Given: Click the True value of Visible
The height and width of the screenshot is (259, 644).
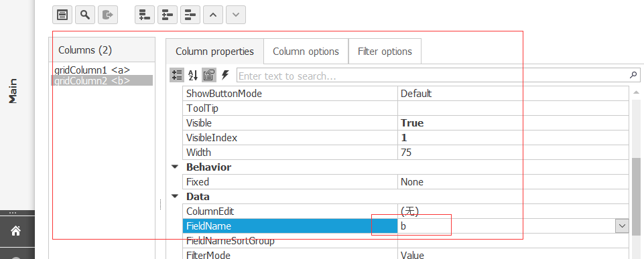Looking at the screenshot, I should (x=513, y=123).
